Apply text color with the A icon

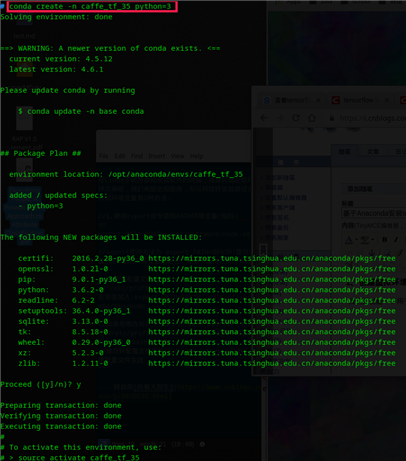[x=349, y=239]
